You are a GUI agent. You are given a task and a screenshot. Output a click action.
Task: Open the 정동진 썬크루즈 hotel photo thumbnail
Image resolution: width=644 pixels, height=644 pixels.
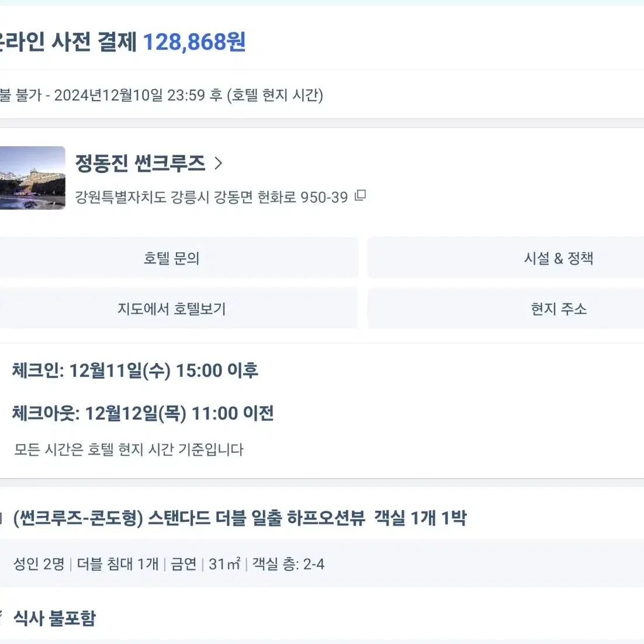(x=33, y=178)
